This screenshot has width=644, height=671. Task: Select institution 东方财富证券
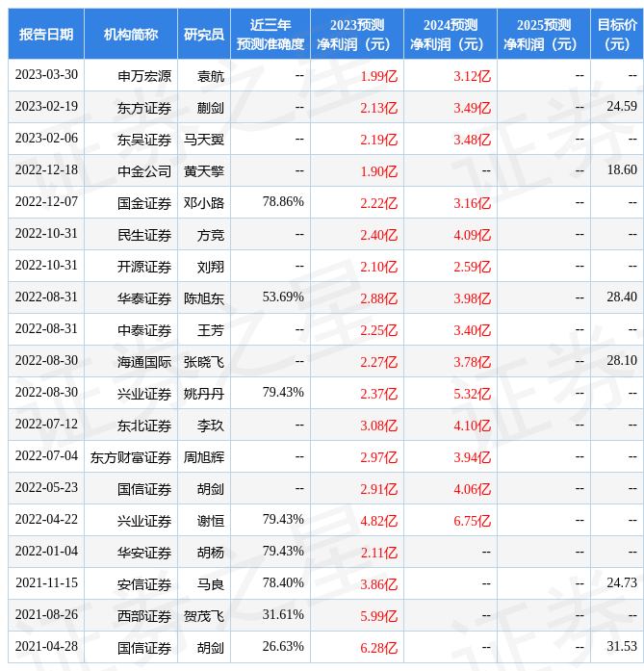click(x=131, y=456)
